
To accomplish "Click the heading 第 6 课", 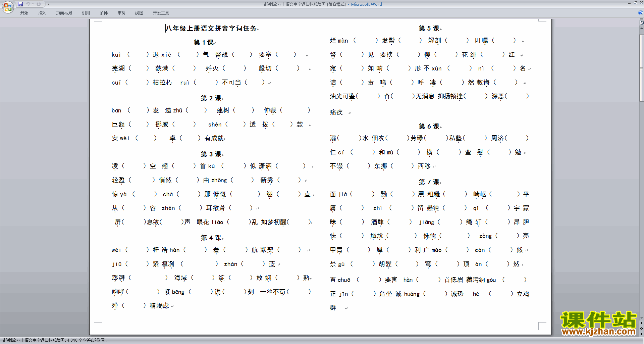I will click(x=429, y=126).
